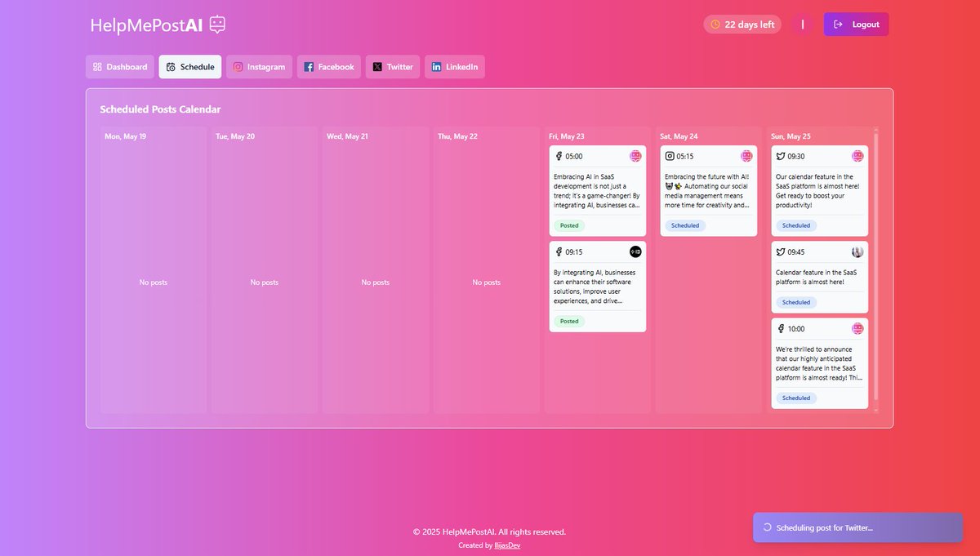The height and width of the screenshot is (556, 980).
Task: Click the Twitter bird icon on the 09:45 post
Action: tap(781, 252)
